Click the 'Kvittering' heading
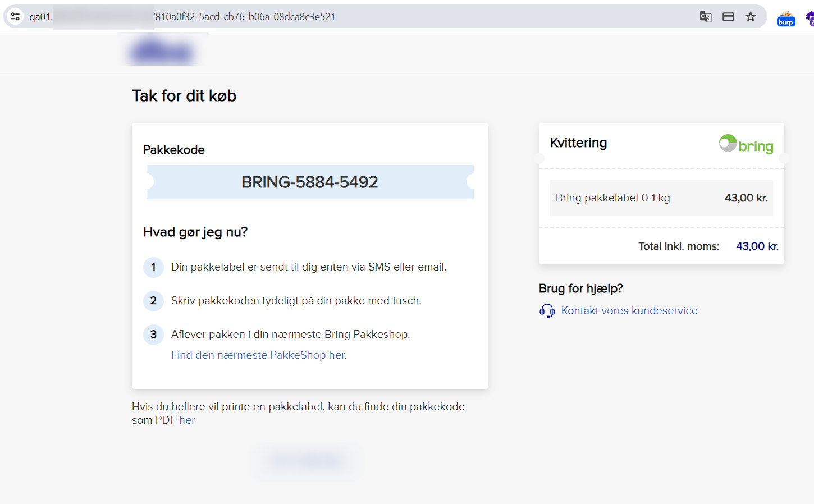 578,143
